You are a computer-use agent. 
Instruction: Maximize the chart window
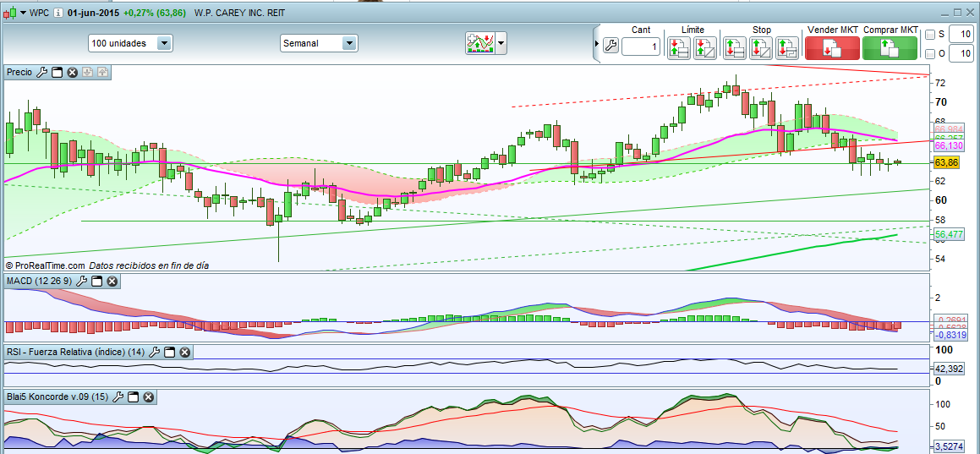click(x=957, y=13)
